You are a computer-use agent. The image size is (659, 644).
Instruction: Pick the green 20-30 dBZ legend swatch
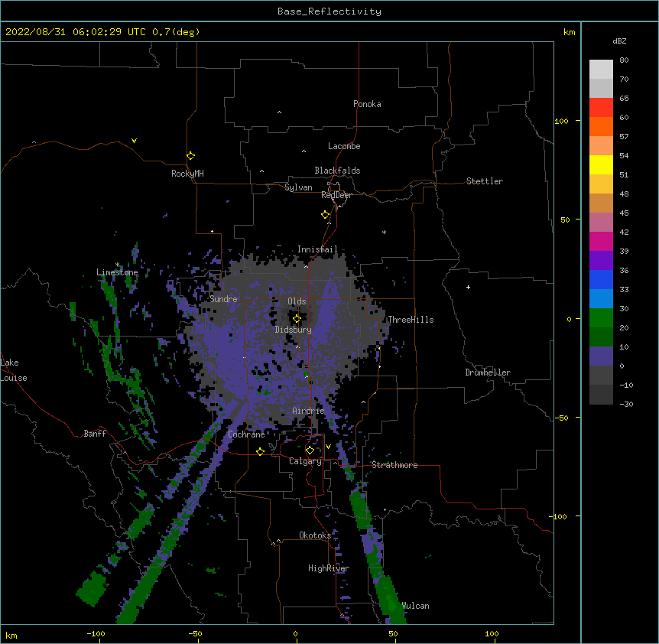coord(601,318)
